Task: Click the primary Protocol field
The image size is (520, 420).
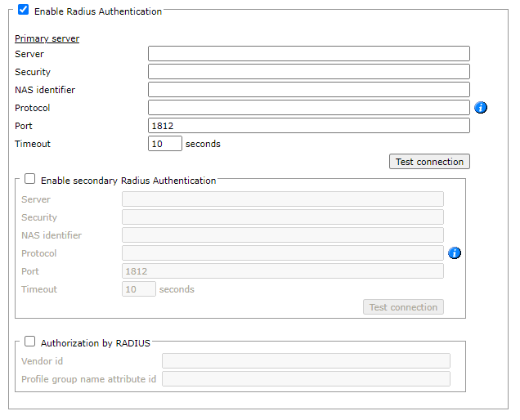Action: pyautogui.click(x=308, y=108)
